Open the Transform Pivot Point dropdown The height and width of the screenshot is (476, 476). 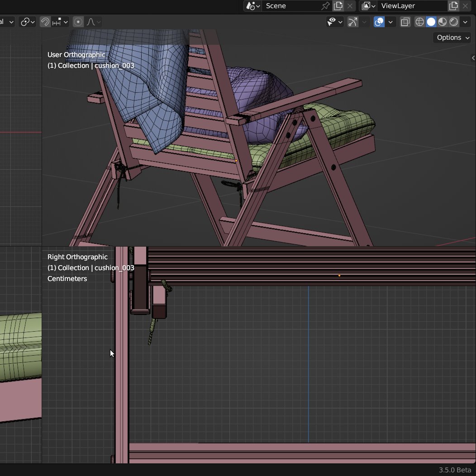(x=27, y=21)
